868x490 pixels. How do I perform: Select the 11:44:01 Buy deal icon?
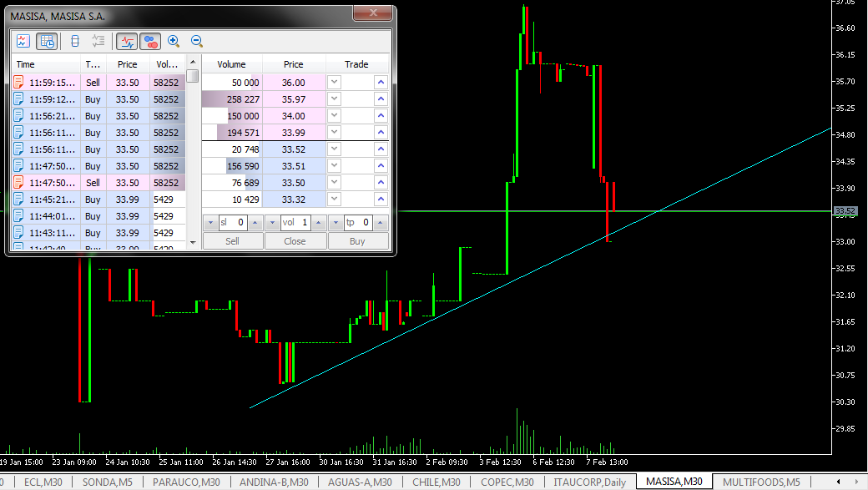point(18,215)
